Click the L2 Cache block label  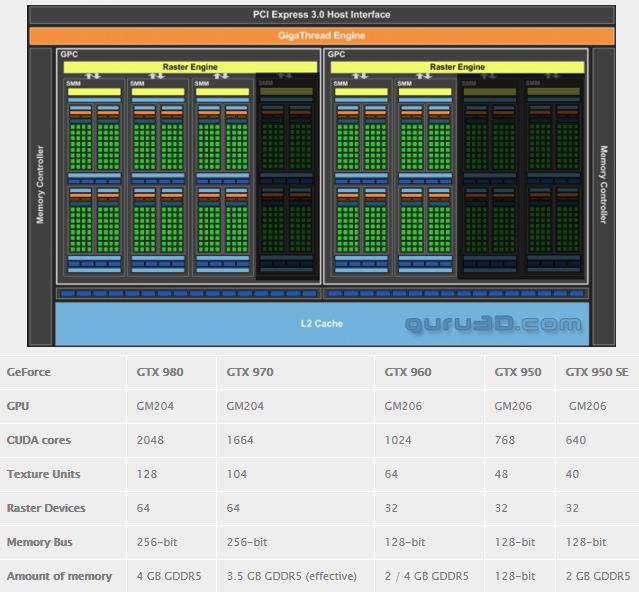pos(322,324)
